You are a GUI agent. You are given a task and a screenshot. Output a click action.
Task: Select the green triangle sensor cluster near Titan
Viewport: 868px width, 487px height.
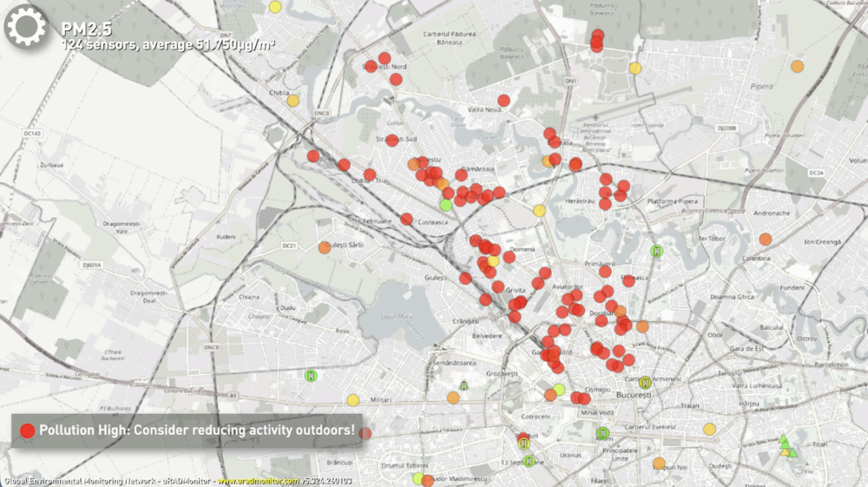click(x=786, y=446)
